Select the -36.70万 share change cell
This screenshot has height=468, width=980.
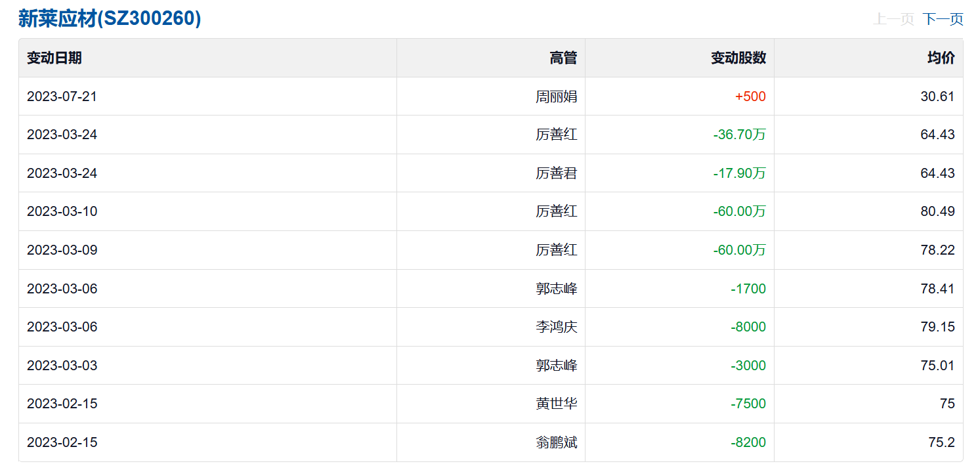(x=739, y=135)
